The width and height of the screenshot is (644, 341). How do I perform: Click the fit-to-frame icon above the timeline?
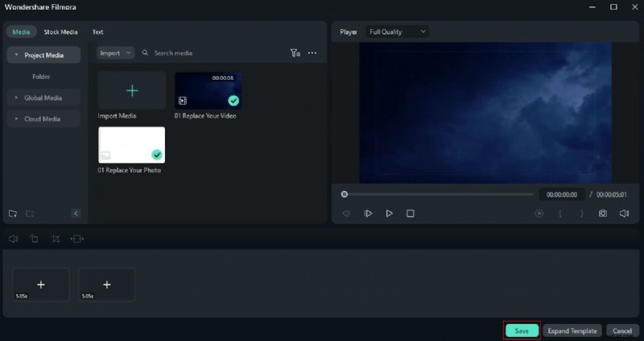point(77,239)
